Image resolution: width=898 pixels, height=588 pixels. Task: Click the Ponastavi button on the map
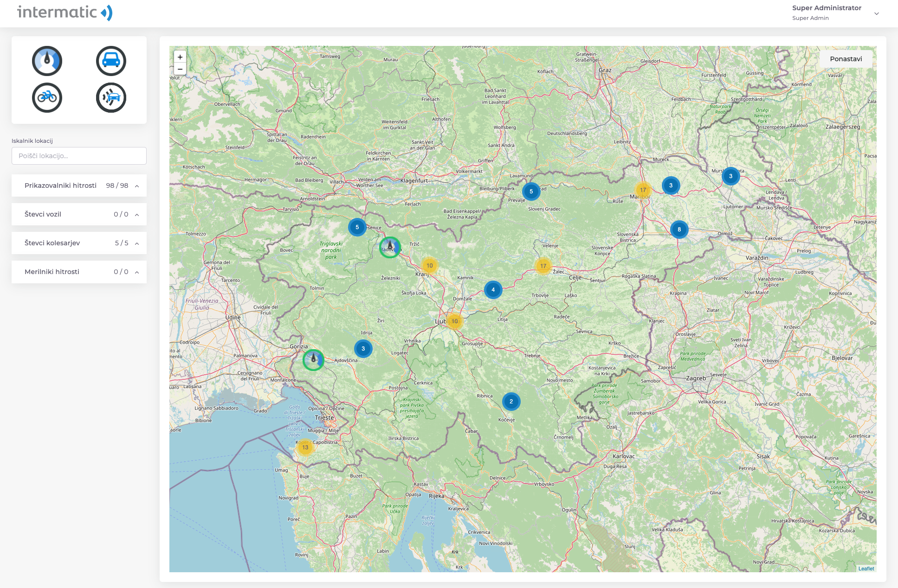(x=846, y=59)
